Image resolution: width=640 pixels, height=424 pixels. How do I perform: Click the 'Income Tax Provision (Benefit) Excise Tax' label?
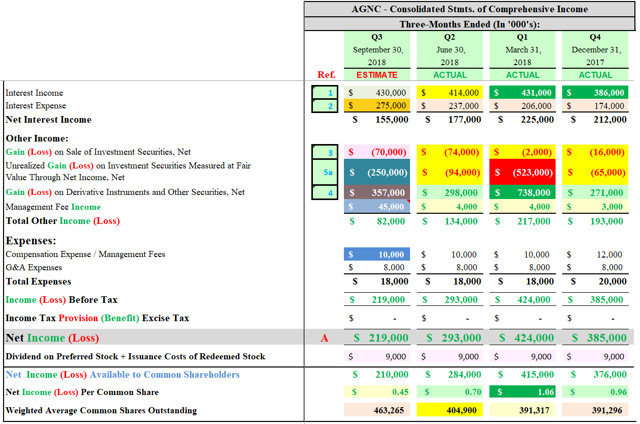97,318
